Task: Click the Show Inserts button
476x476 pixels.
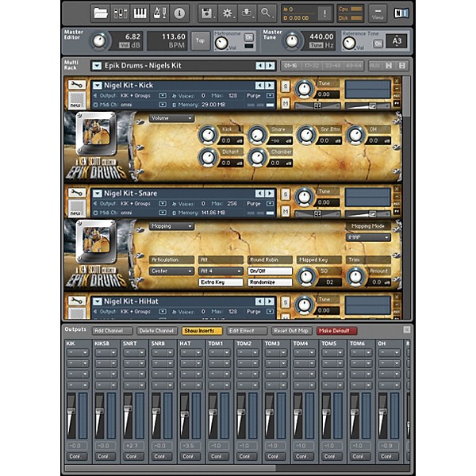Action: [202, 331]
